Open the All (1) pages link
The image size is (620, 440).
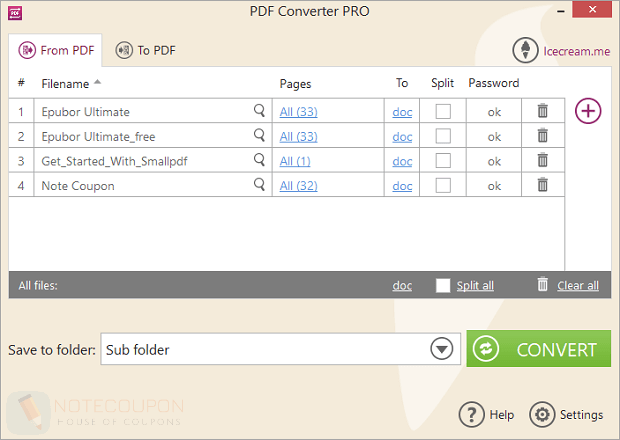[x=295, y=161]
